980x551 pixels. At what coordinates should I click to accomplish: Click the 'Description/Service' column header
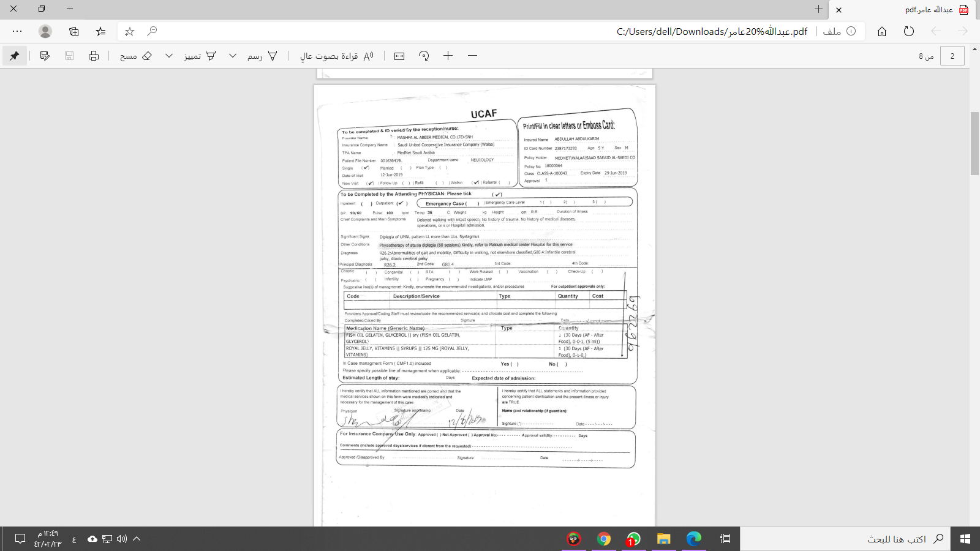pyautogui.click(x=417, y=296)
